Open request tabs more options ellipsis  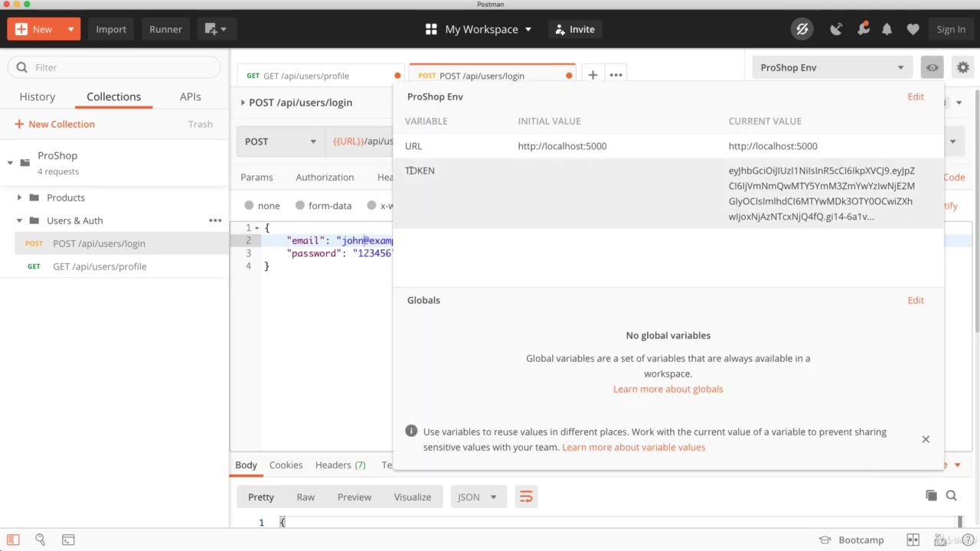[x=616, y=75]
